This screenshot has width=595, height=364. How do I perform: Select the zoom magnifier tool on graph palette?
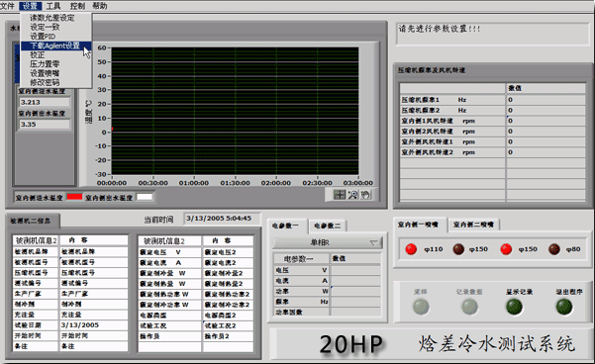[x=352, y=195]
